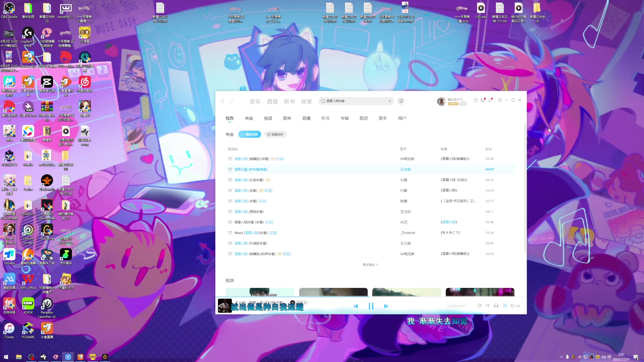Viewport: 644px width, 362px height.
Task: Switch to the 歌单 search tab
Action: [x=287, y=118]
